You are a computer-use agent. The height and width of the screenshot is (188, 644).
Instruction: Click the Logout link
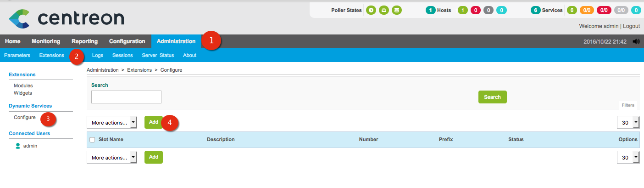pyautogui.click(x=631, y=26)
